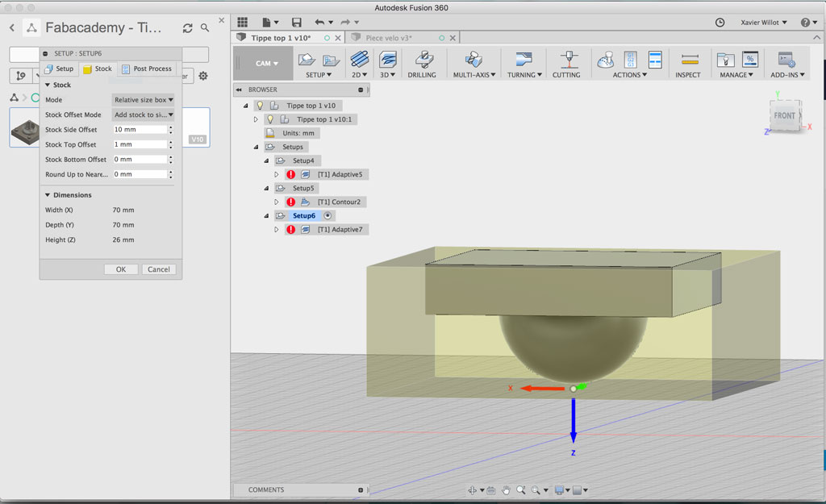Click the data panel search magnifier
This screenshot has height=504, width=826.
pos(205,28)
